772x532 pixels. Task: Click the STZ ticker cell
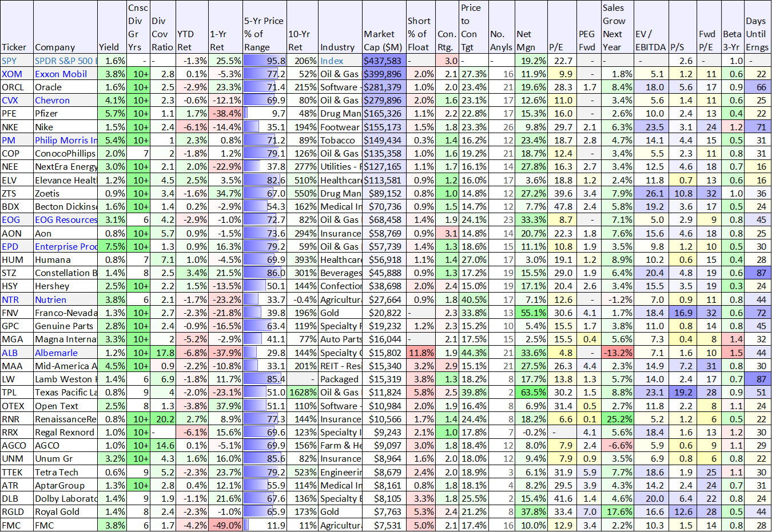coord(17,273)
